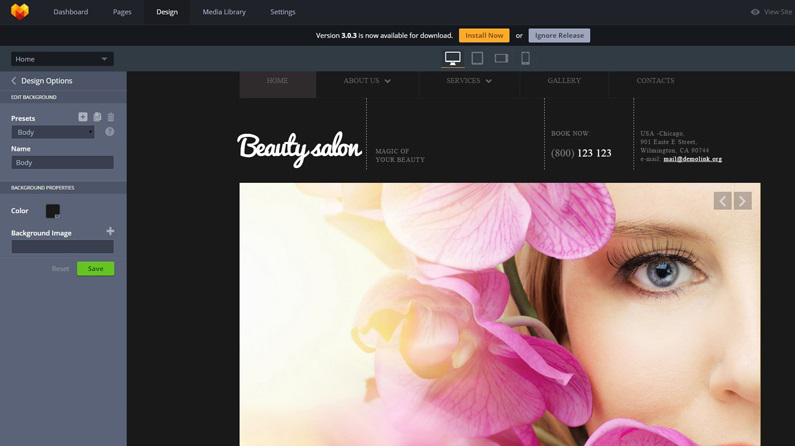795x446 pixels.
Task: Click the Name input field
Action: click(x=62, y=163)
